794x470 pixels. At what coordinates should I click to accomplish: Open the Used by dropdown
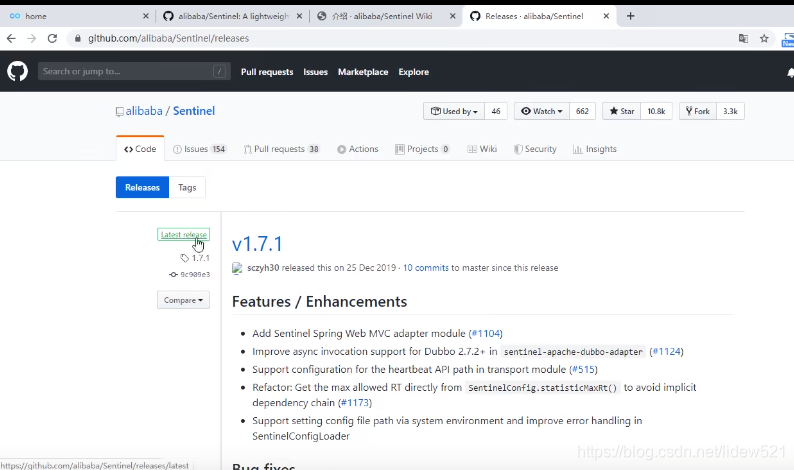[454, 111]
